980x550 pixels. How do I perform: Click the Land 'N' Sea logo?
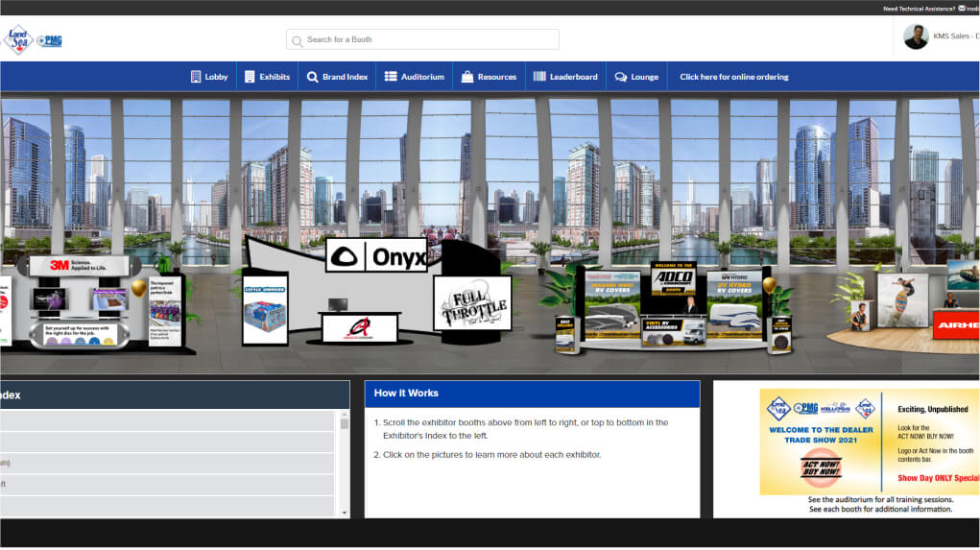coord(18,40)
